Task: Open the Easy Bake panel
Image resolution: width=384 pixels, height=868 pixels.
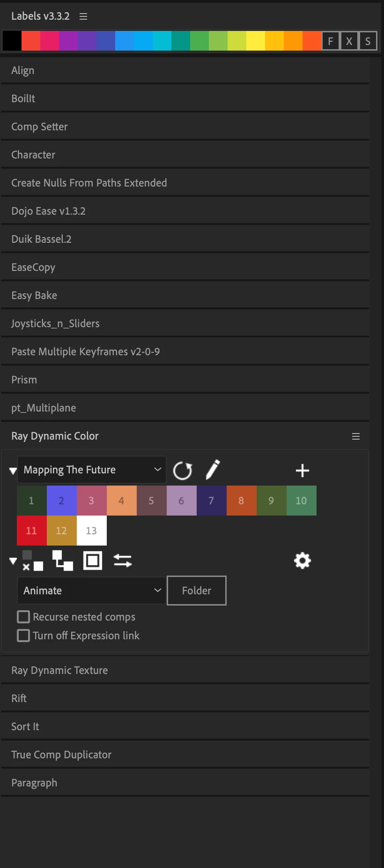Action: point(185,295)
